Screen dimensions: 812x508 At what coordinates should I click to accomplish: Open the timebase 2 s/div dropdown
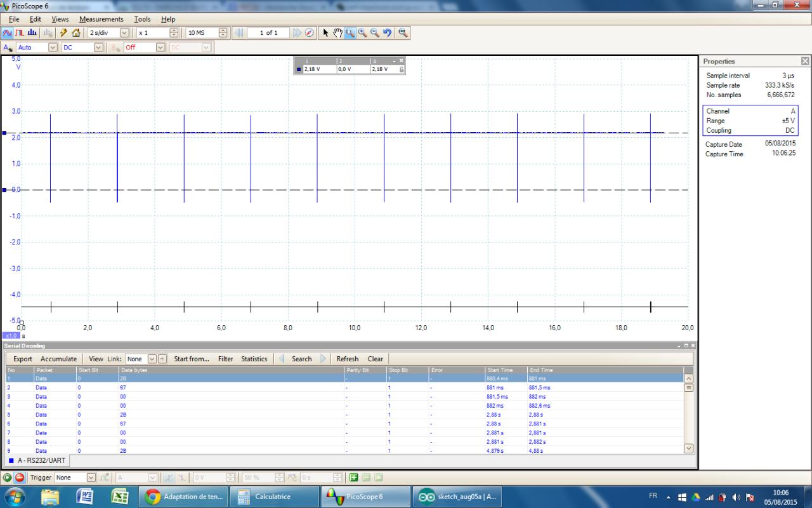[124, 32]
